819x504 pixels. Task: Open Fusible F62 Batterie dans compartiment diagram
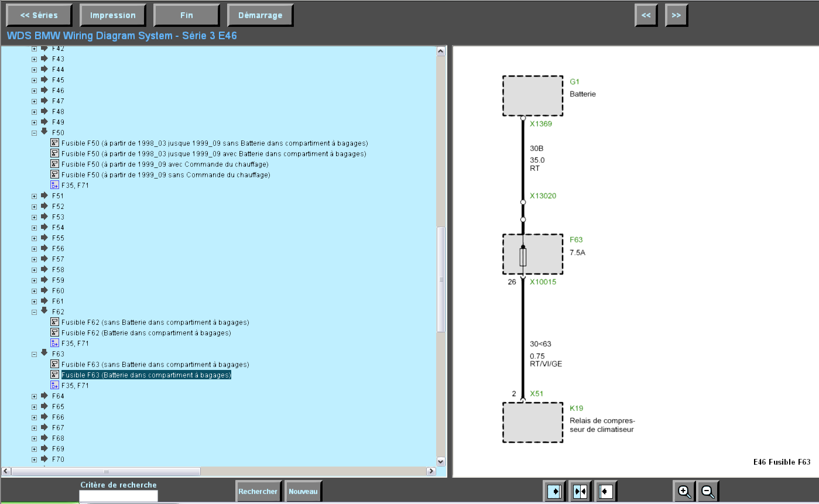pos(146,333)
